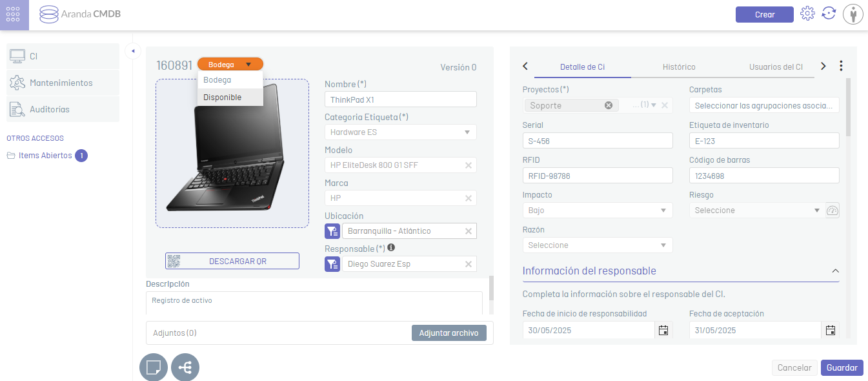Click the filter icon beside Ubicación
Viewport: 868px width, 381px height.
pos(332,231)
